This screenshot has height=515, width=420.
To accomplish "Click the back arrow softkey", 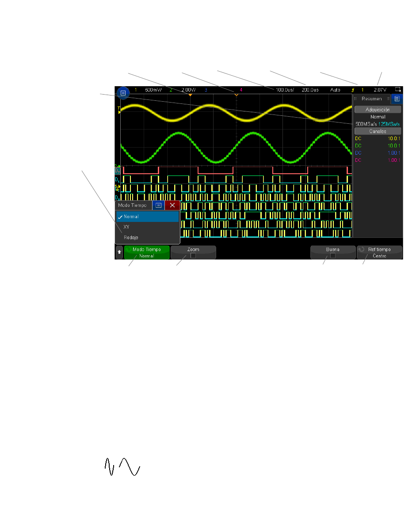I will point(119,252).
